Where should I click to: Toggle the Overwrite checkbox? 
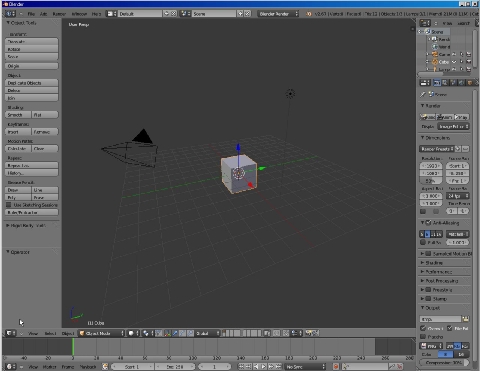coord(423,328)
